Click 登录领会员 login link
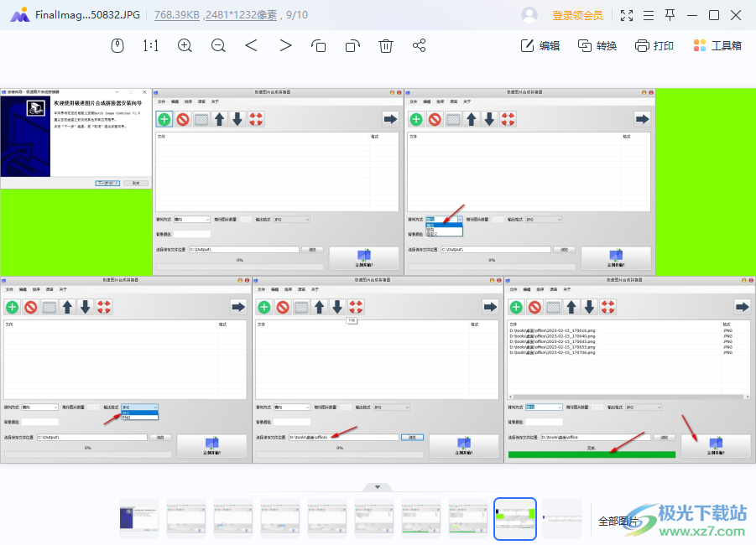 [x=577, y=15]
